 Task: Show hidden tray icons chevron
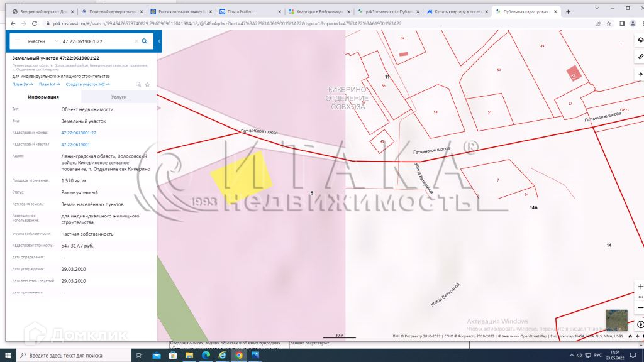(572, 356)
